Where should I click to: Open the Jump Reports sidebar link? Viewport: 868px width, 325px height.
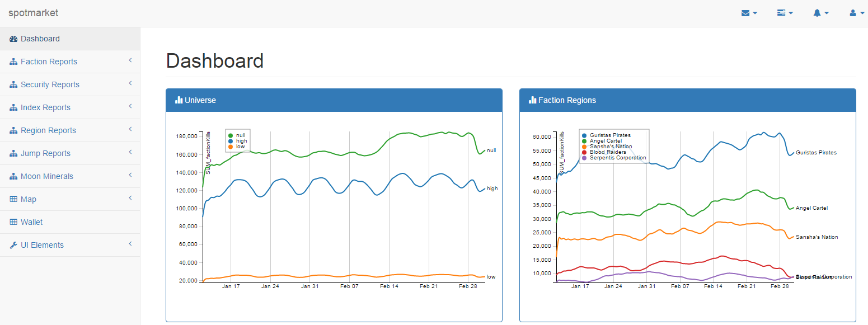point(45,153)
